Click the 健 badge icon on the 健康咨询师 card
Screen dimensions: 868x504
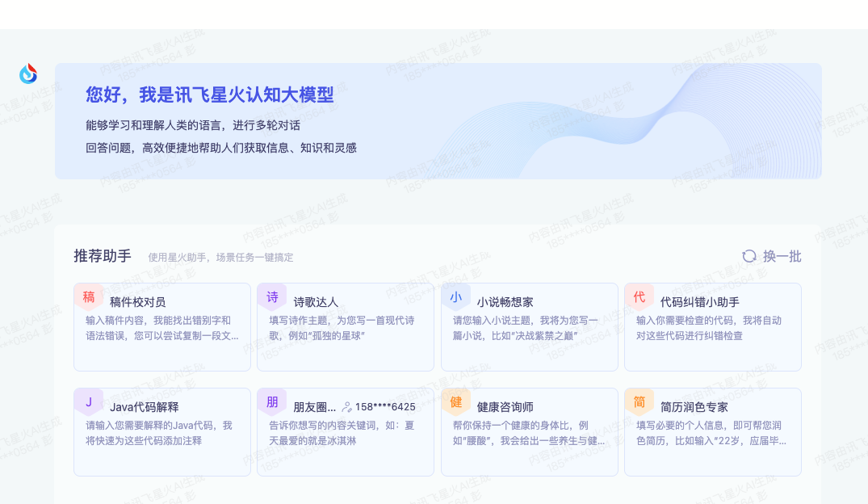point(455,402)
